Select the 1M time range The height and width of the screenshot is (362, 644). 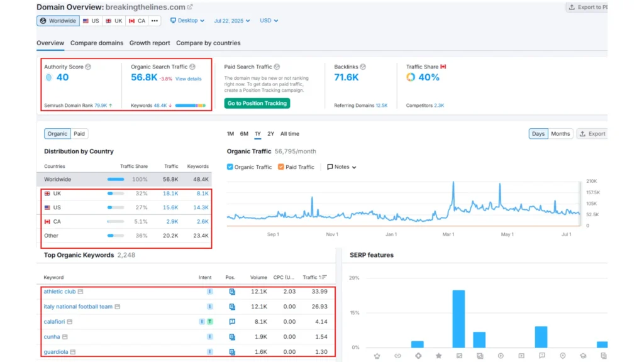click(230, 134)
